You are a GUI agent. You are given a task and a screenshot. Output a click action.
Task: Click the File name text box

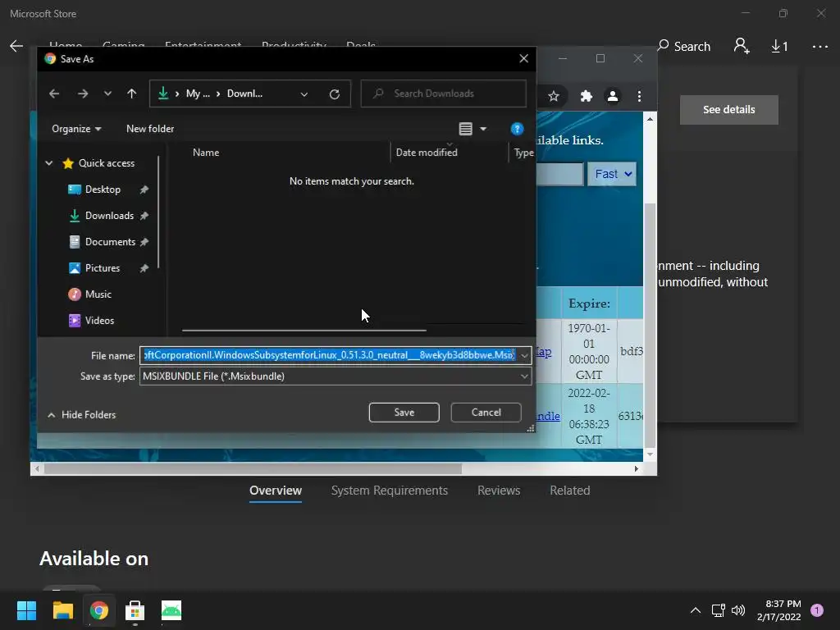[329, 355]
